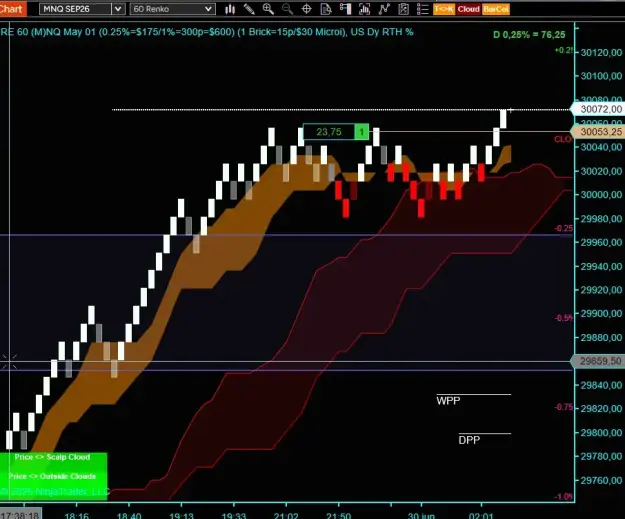
Task: Click the -0.75 percent level label
Action: 564,407
